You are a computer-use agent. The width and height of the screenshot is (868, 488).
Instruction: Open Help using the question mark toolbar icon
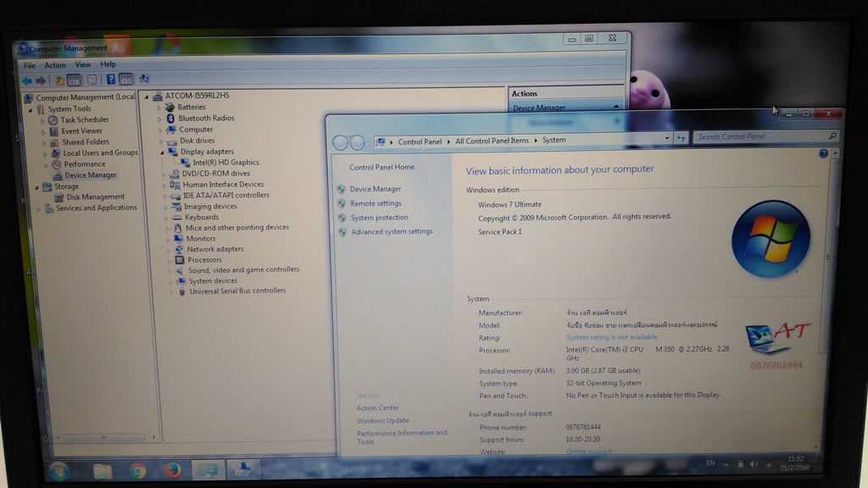click(110, 80)
